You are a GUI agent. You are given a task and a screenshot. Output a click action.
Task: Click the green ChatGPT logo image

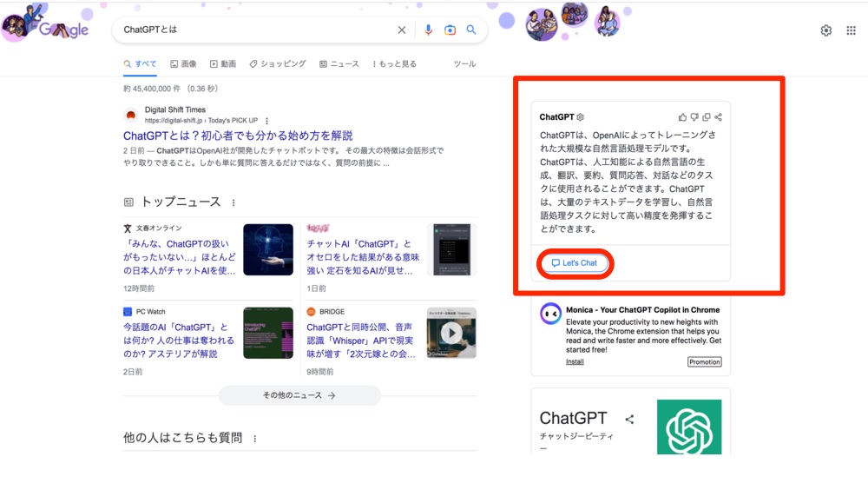pyautogui.click(x=689, y=427)
